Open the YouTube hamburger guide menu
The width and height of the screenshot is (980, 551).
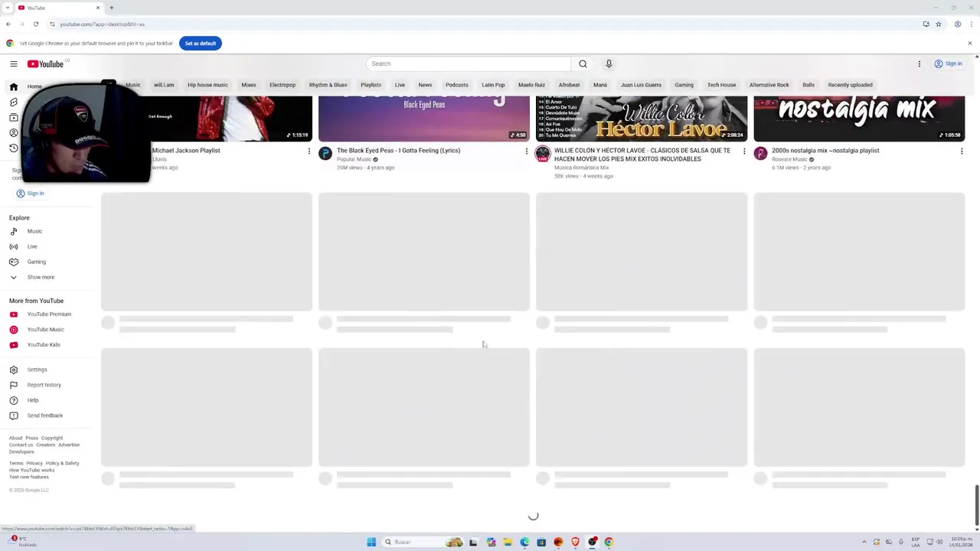[x=13, y=64]
